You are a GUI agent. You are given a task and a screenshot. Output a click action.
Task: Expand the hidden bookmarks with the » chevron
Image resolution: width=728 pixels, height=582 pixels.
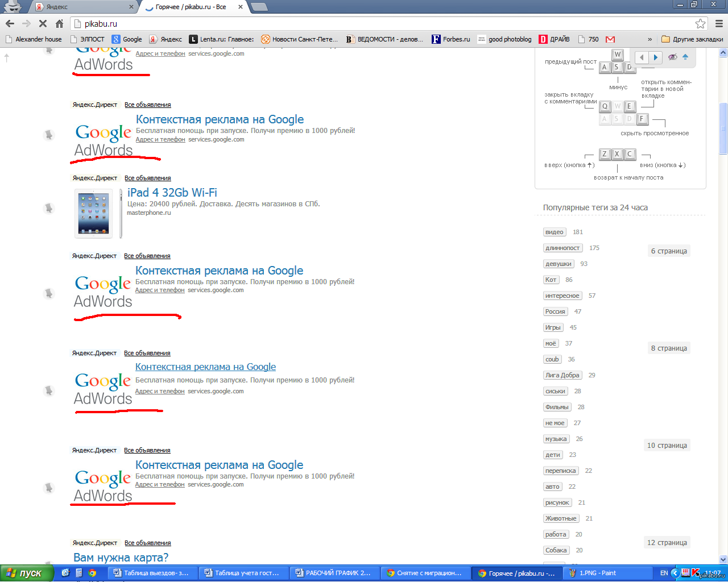[650, 39]
